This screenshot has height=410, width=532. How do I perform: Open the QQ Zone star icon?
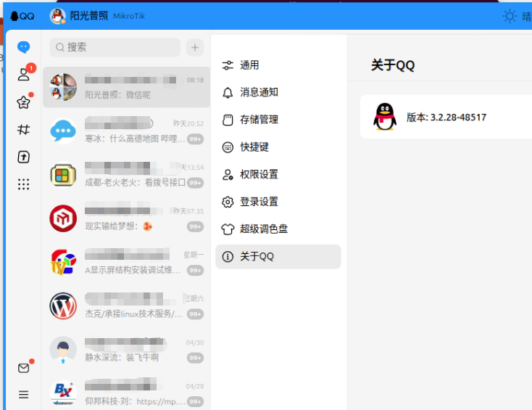23,102
